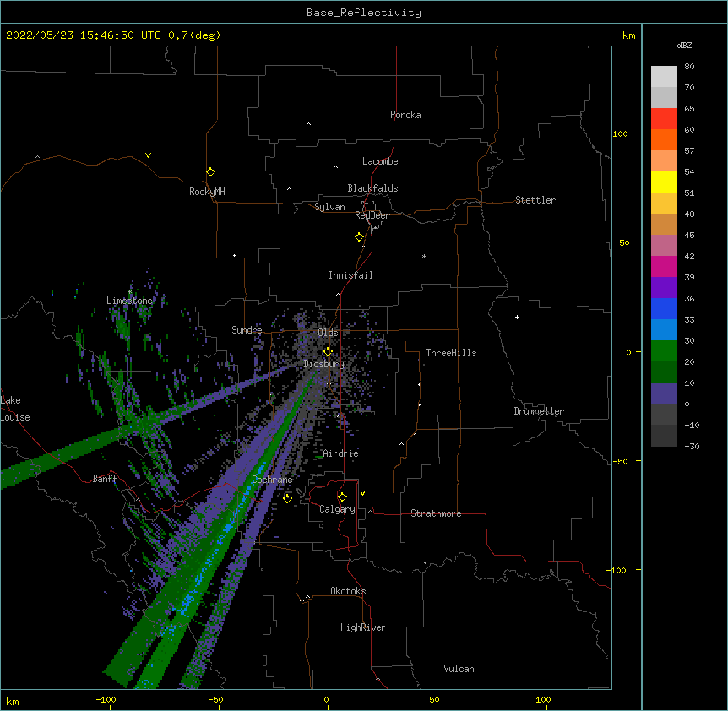Click the Stettler label
Screen dimensions: 728x711
[535, 200]
